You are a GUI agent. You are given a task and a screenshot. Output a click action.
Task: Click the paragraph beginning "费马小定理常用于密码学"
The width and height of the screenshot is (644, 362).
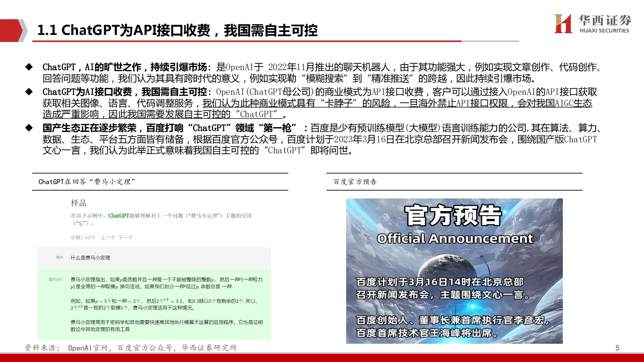click(x=166, y=325)
